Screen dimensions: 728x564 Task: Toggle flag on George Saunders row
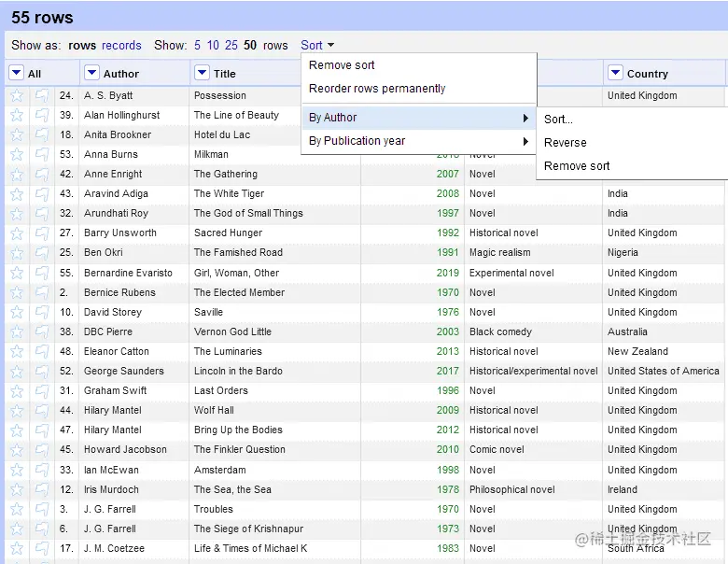pyautogui.click(x=42, y=372)
